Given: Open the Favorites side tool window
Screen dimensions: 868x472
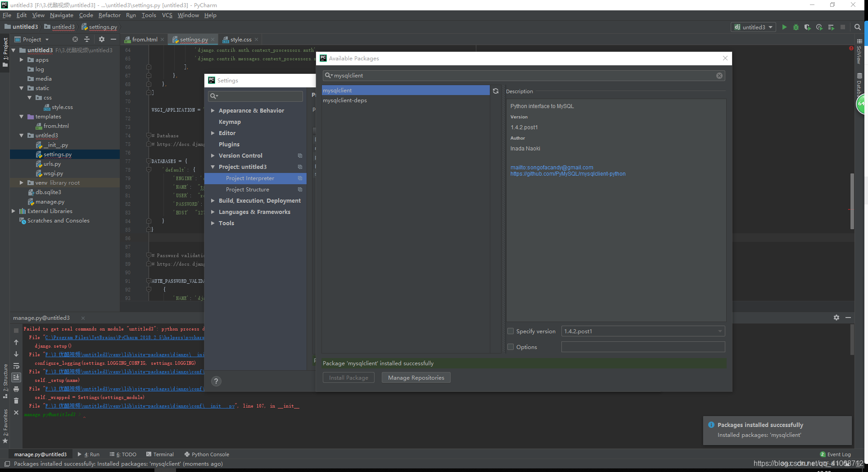Looking at the screenshot, I should (x=5, y=426).
